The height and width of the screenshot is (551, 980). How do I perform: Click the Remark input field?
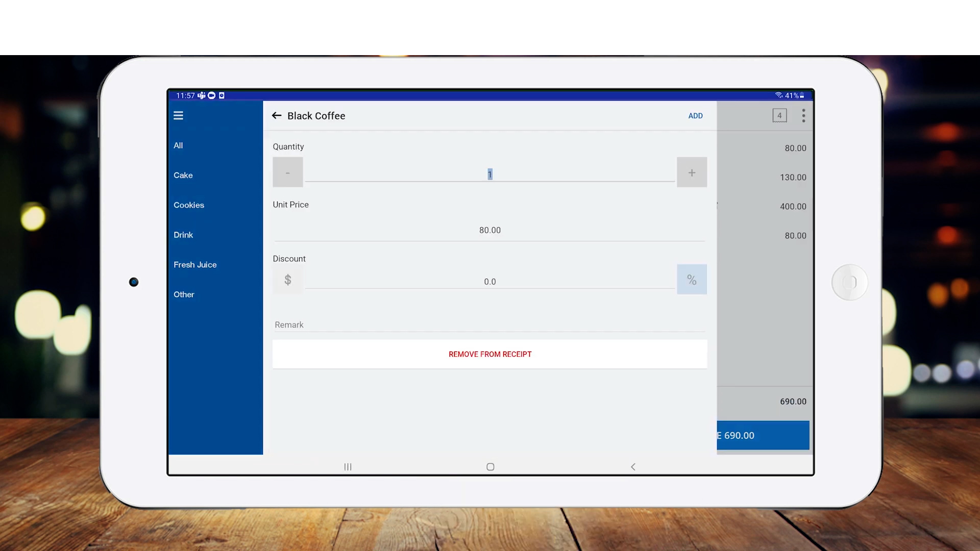(489, 325)
